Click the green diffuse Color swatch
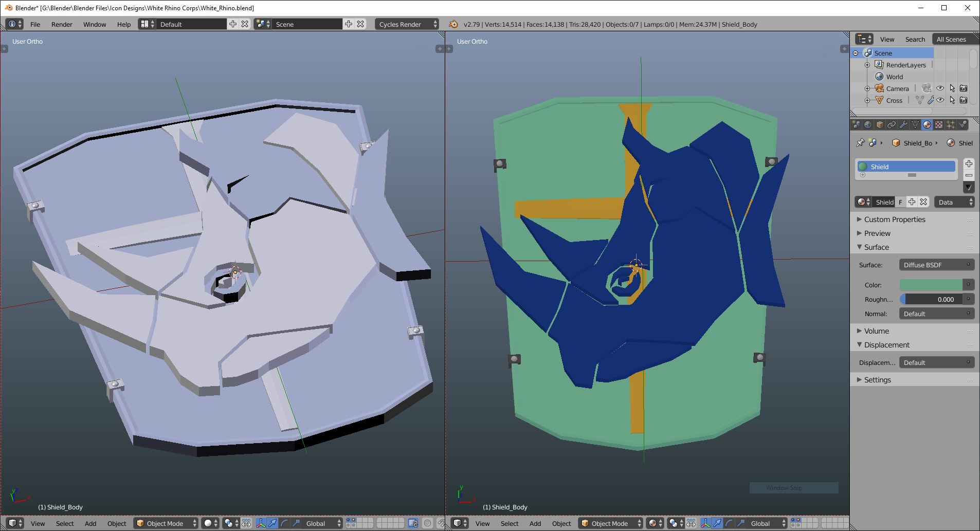The height and width of the screenshot is (531, 980). [x=931, y=285]
